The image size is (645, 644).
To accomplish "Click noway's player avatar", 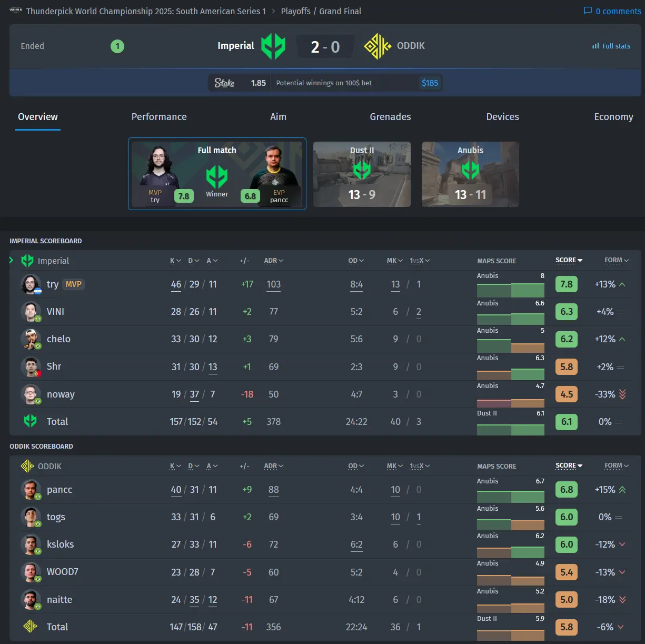I will coord(31,394).
